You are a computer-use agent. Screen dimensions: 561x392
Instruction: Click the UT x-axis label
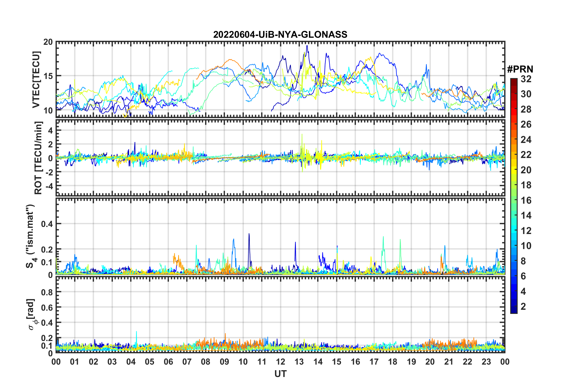[280, 374]
